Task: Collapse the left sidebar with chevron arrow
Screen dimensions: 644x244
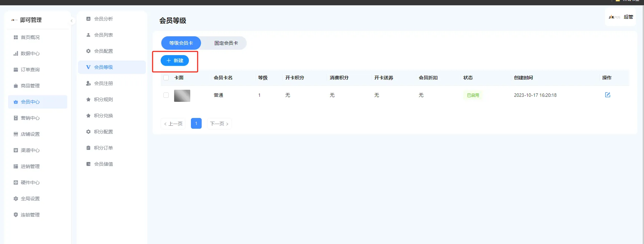Action: 72,21
